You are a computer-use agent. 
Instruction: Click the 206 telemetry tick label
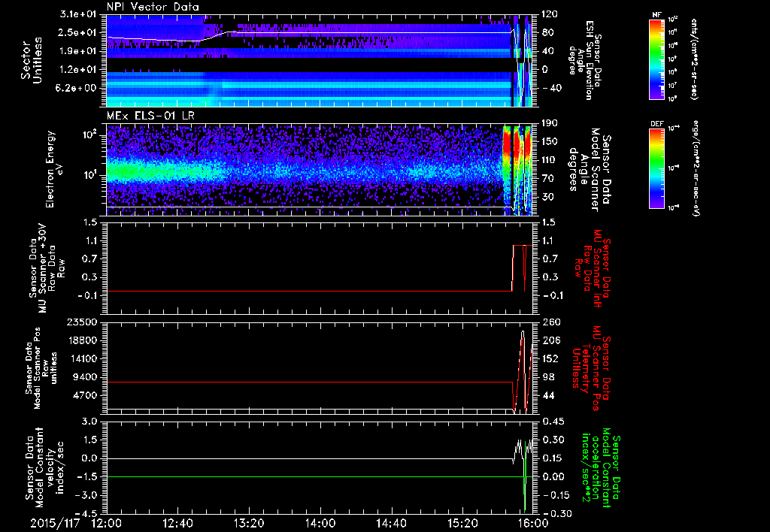coord(551,340)
